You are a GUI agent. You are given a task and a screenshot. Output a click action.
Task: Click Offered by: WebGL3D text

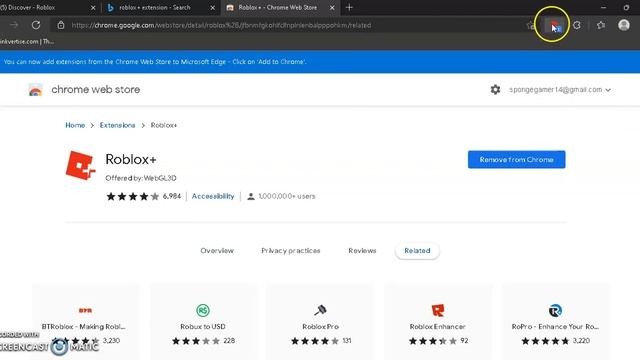coord(141,178)
